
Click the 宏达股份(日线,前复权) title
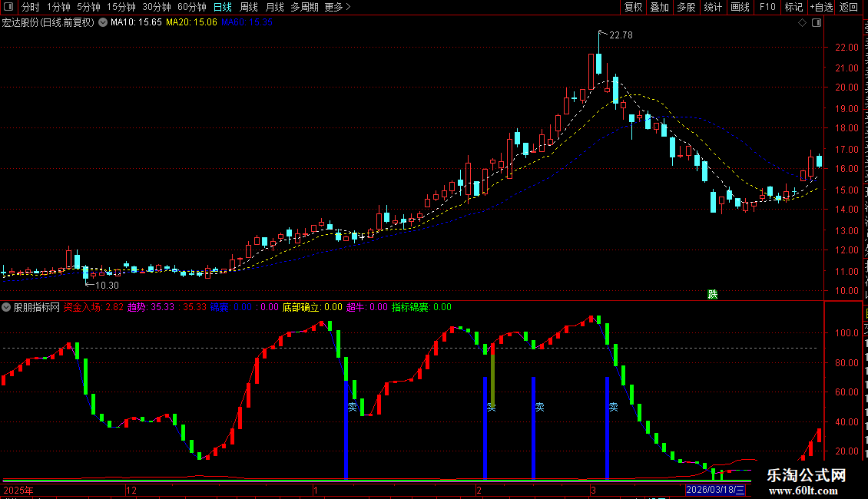coord(48,23)
